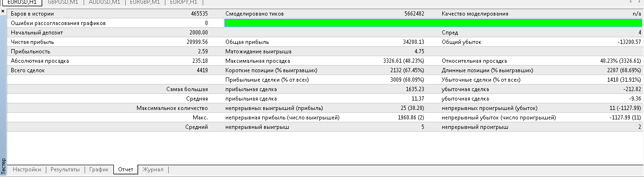Select the Максимальное количество row label

click(x=172, y=108)
